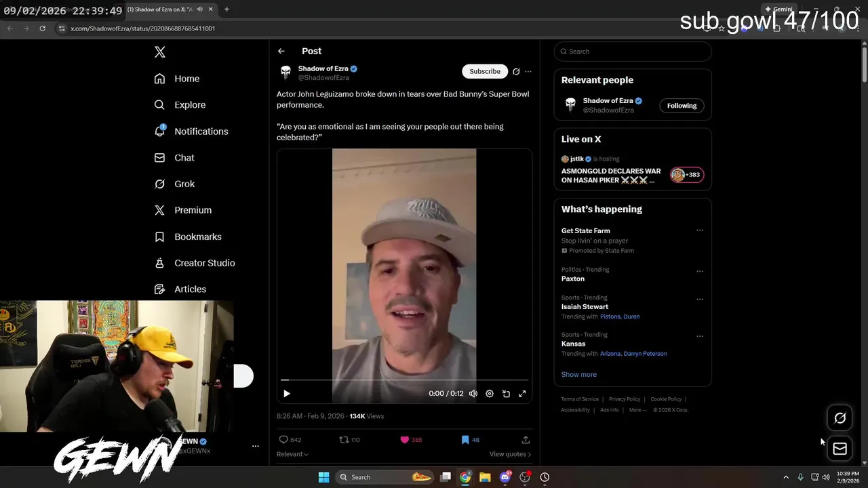Viewport: 868px width, 488px height.
Task: Open the Pistons related link
Action: click(x=610, y=317)
